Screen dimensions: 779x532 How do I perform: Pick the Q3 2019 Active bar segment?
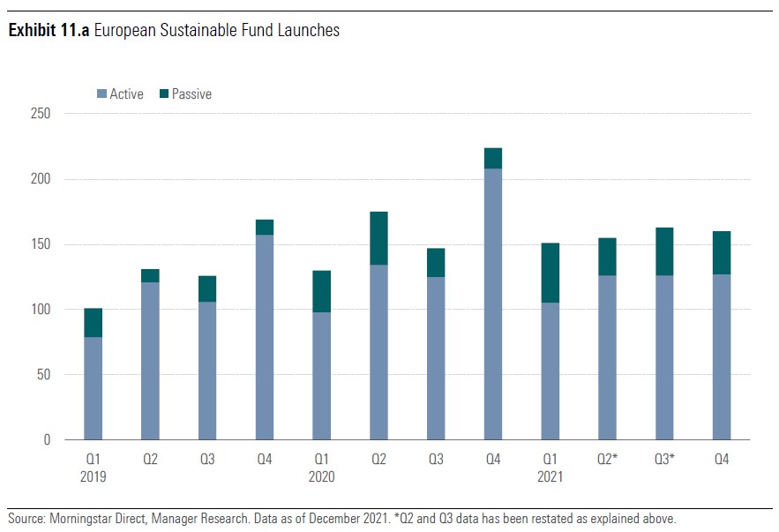pos(207,371)
